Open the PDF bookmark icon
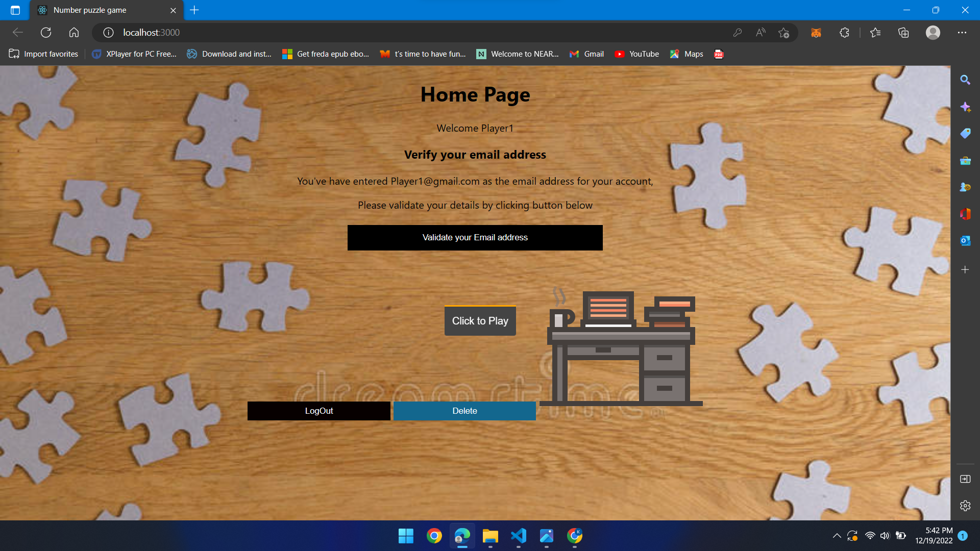Viewport: 980px width, 551px height. click(x=719, y=54)
